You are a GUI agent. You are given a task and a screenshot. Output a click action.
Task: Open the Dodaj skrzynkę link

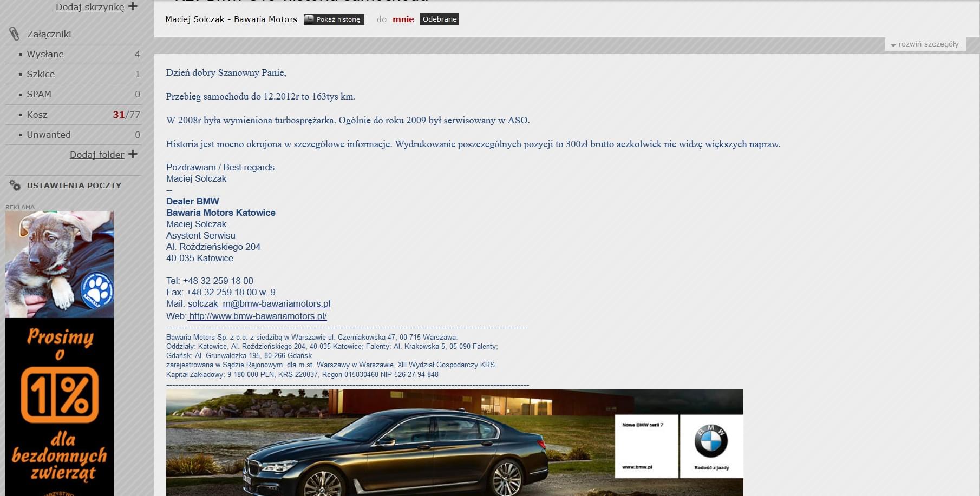tap(90, 7)
